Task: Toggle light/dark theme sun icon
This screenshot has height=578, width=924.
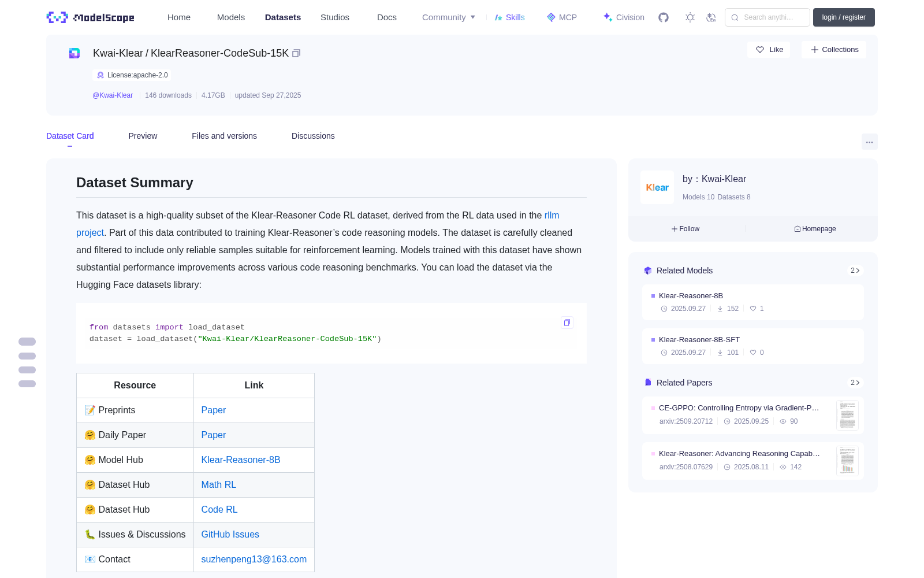Action: [690, 17]
